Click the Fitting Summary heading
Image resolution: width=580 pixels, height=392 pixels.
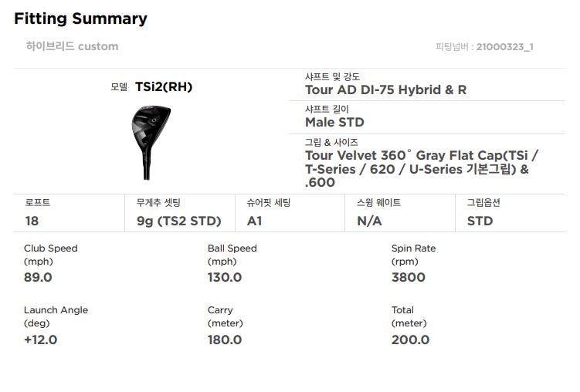pyautogui.click(x=80, y=19)
